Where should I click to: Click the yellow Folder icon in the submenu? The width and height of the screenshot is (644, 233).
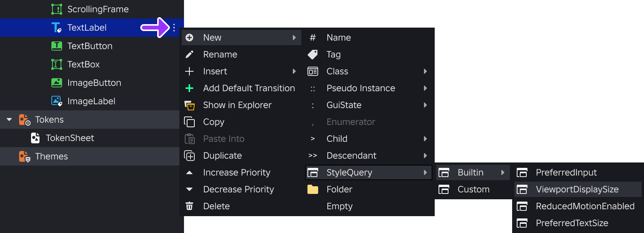[x=313, y=189]
